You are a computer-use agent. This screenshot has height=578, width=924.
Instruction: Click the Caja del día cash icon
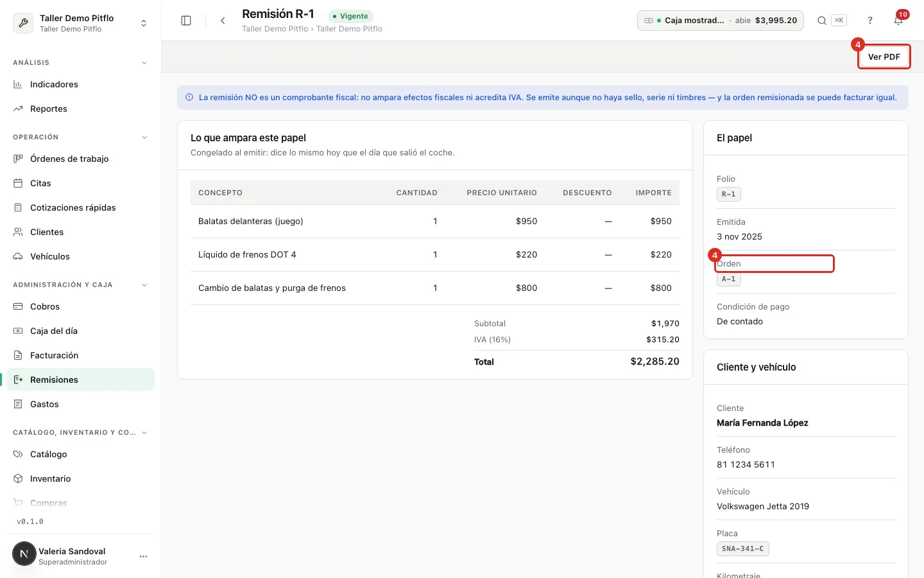[x=18, y=331]
